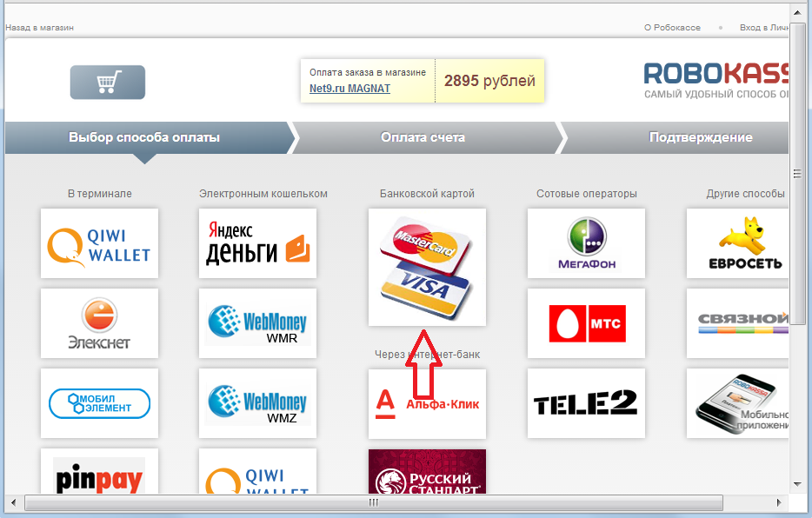Select МегаФон mobile operator payment
812x518 pixels.
click(x=586, y=243)
